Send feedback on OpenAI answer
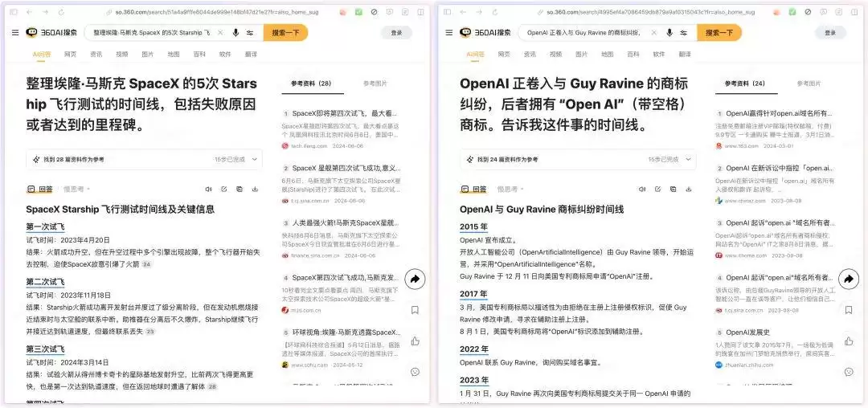The height and width of the screenshot is (408, 868). (x=849, y=372)
